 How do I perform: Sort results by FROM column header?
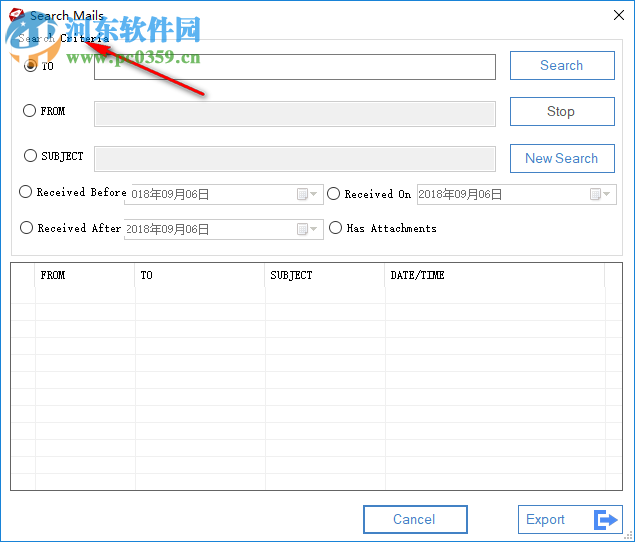[x=85, y=275]
